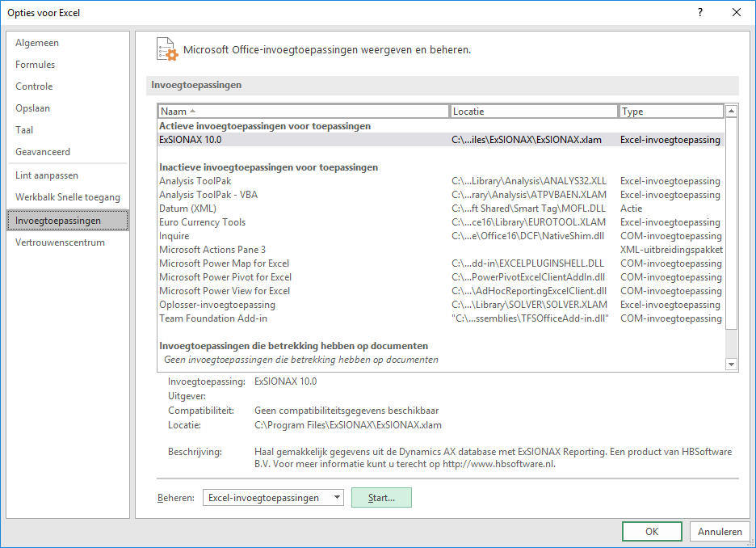Viewport: 756px width, 548px height.
Task: Sort add-ins by the Naam column
Action: click(x=303, y=112)
